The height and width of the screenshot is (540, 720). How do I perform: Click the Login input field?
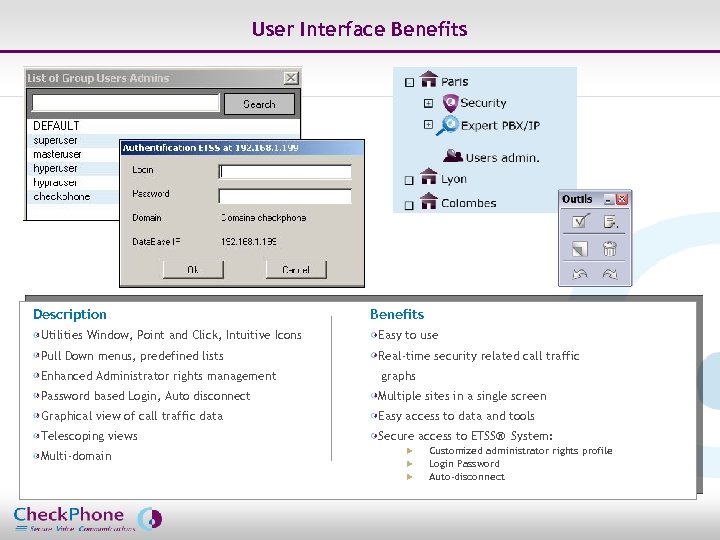click(x=285, y=172)
